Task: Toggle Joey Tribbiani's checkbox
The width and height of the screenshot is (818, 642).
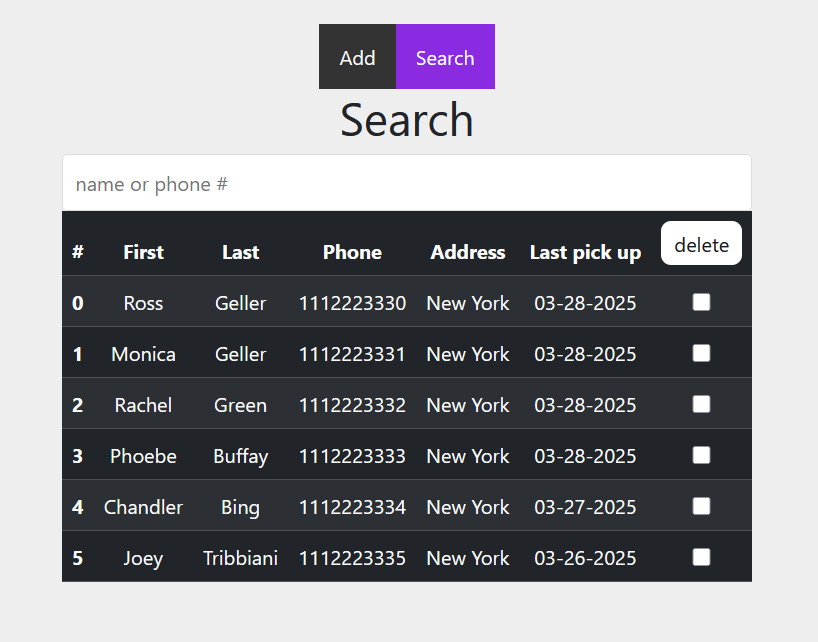Action: point(701,557)
